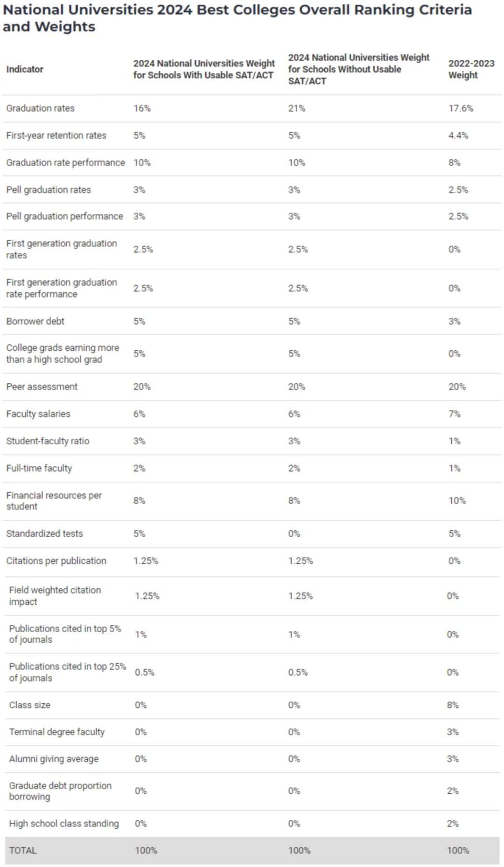Image resolution: width=504 pixels, height=867 pixels.
Task: Click the Peer assessment row label
Action: point(42,387)
